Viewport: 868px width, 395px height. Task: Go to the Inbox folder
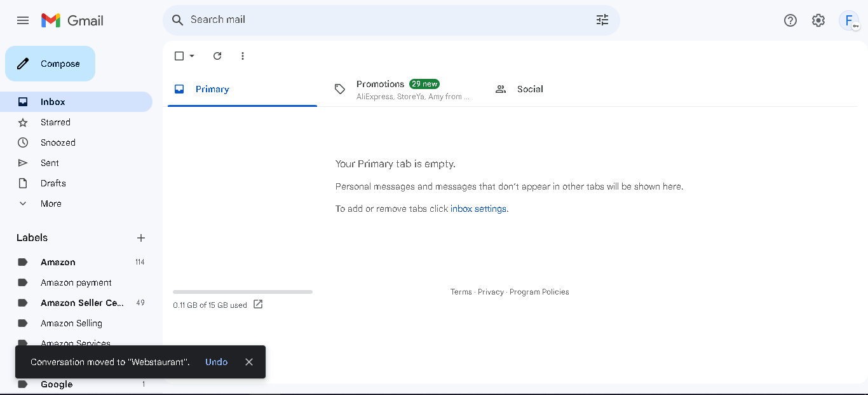[76, 102]
